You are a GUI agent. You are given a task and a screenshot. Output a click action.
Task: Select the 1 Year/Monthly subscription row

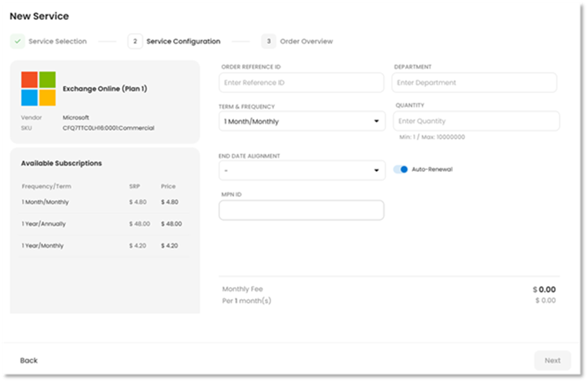pos(104,246)
